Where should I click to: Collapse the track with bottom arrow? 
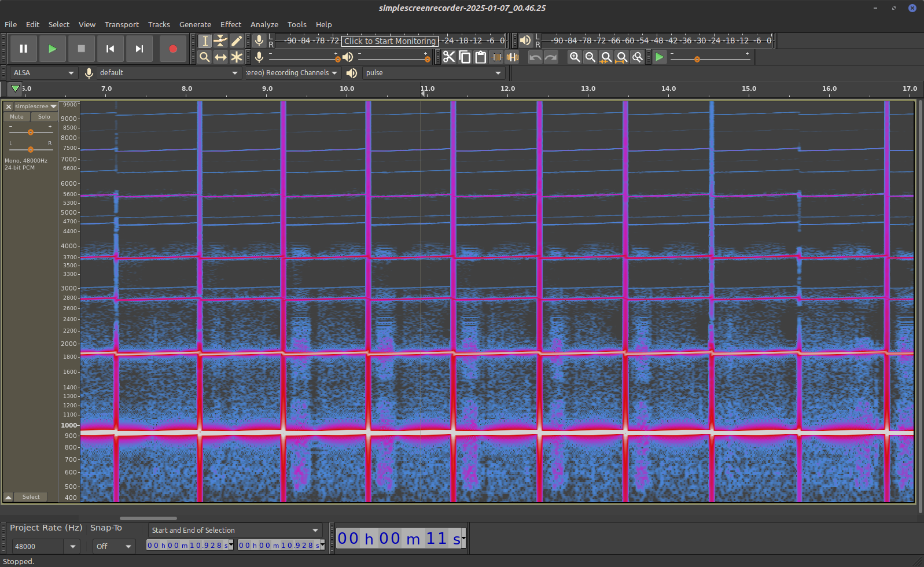point(8,497)
